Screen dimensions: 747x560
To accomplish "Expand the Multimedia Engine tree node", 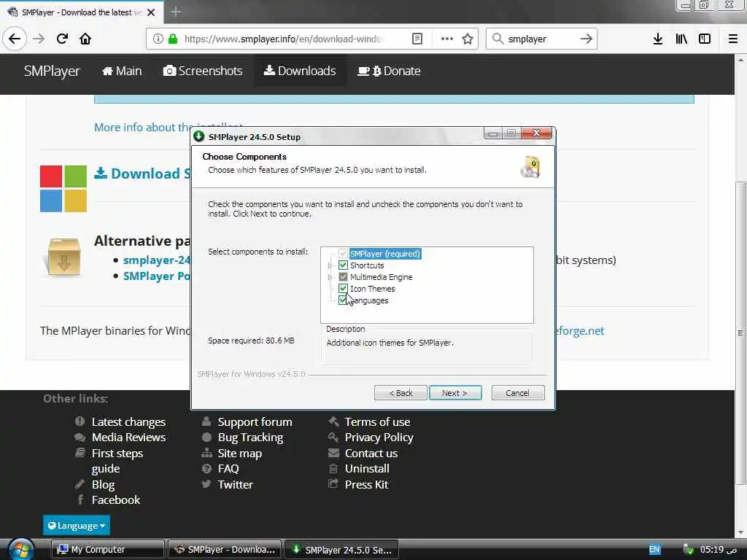I will [330, 277].
